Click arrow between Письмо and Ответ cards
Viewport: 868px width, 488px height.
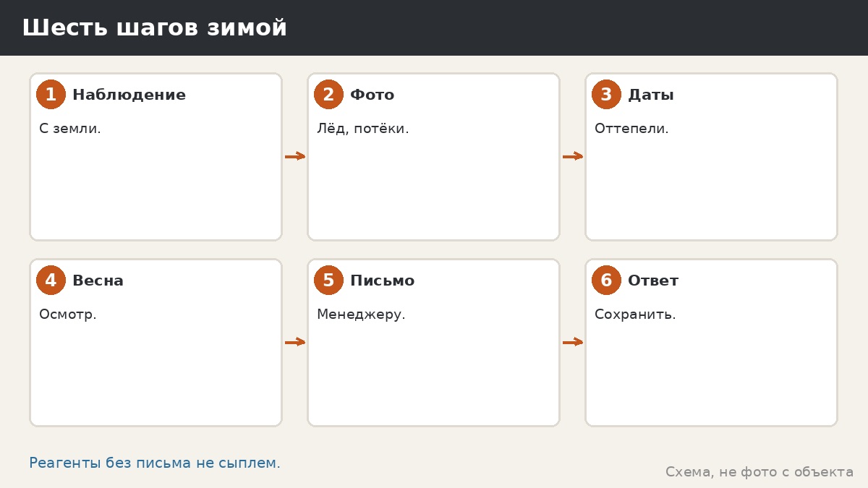573,342
